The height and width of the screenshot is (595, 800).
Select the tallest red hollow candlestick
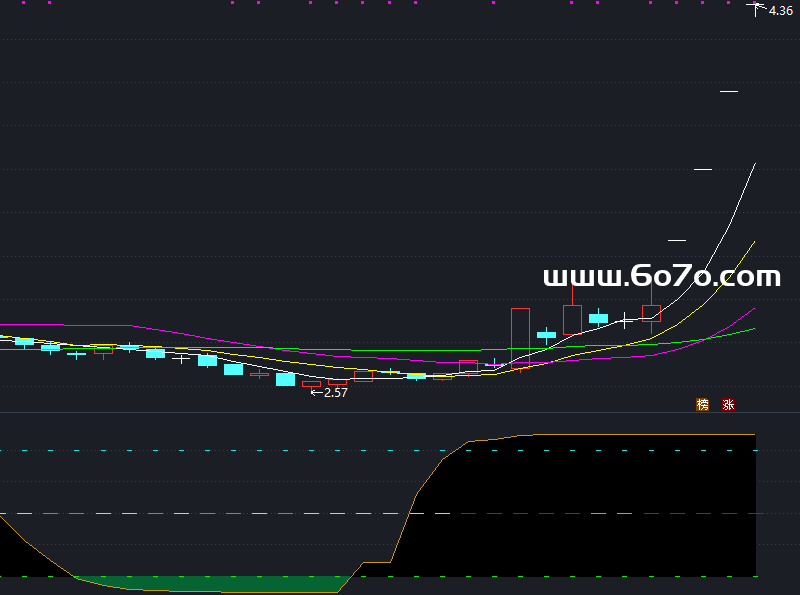point(520,338)
